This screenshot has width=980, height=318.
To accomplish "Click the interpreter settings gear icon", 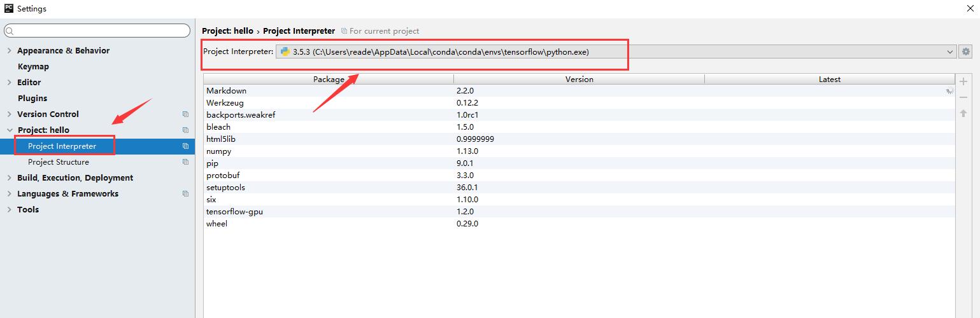I will tap(966, 52).
